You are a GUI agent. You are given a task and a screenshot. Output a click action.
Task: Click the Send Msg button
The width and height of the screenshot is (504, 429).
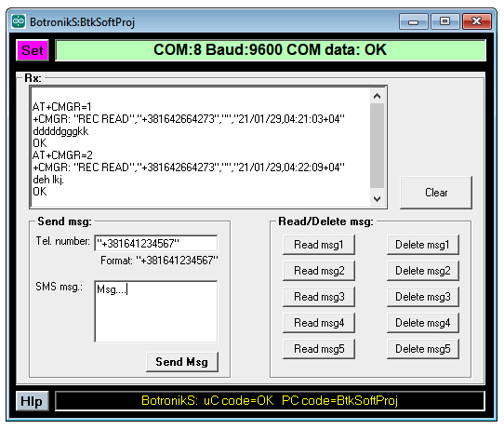click(182, 362)
